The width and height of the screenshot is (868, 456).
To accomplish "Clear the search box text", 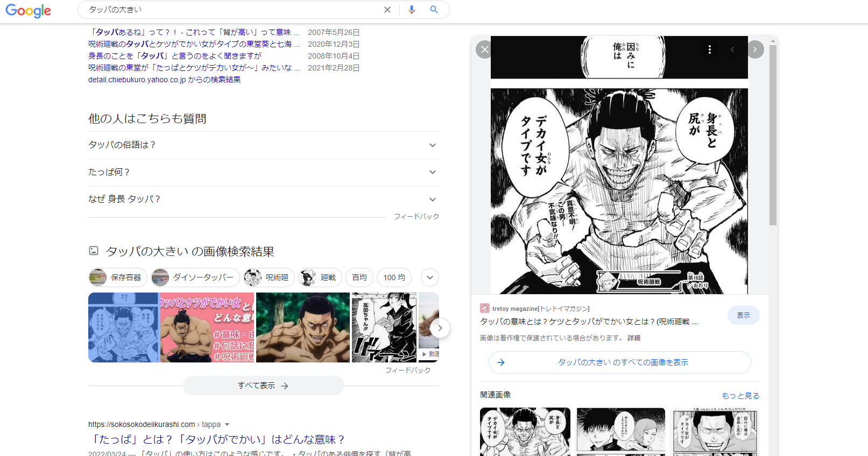I will pyautogui.click(x=387, y=10).
